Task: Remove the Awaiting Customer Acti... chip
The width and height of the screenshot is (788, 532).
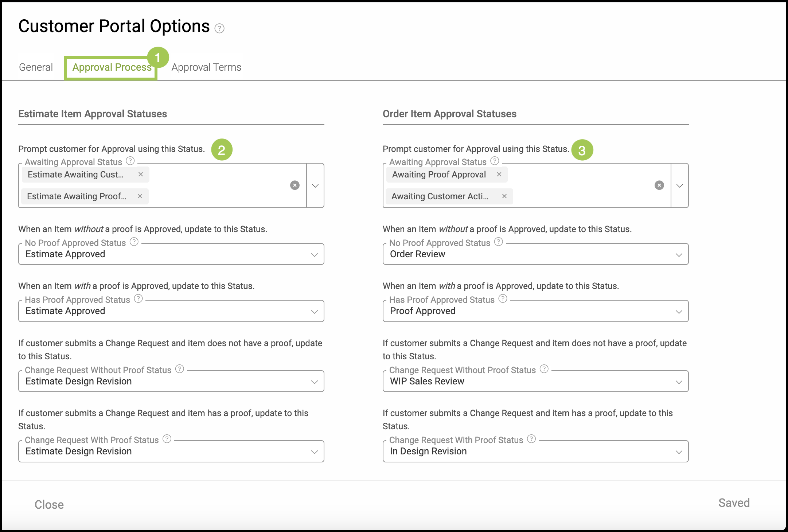Action: click(x=504, y=196)
